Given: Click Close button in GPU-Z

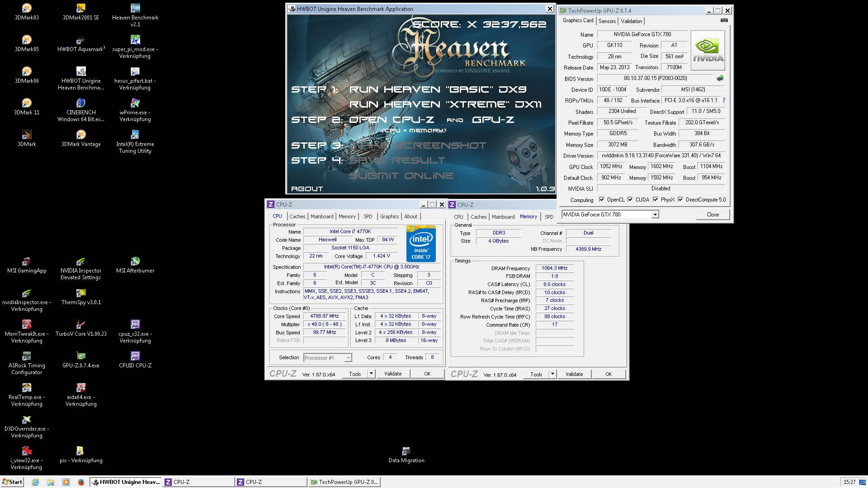Looking at the screenshot, I should tap(712, 215).
